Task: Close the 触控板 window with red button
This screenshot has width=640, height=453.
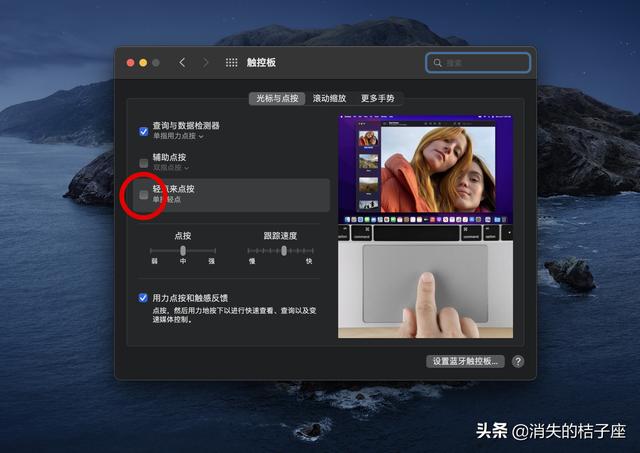Action: click(131, 62)
